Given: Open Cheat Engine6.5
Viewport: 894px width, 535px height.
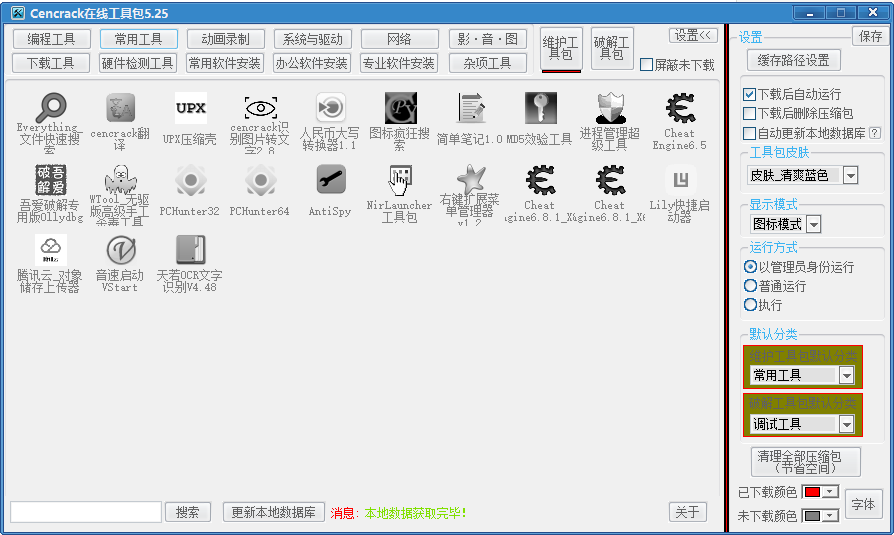Looking at the screenshot, I should pyautogui.click(x=680, y=108).
